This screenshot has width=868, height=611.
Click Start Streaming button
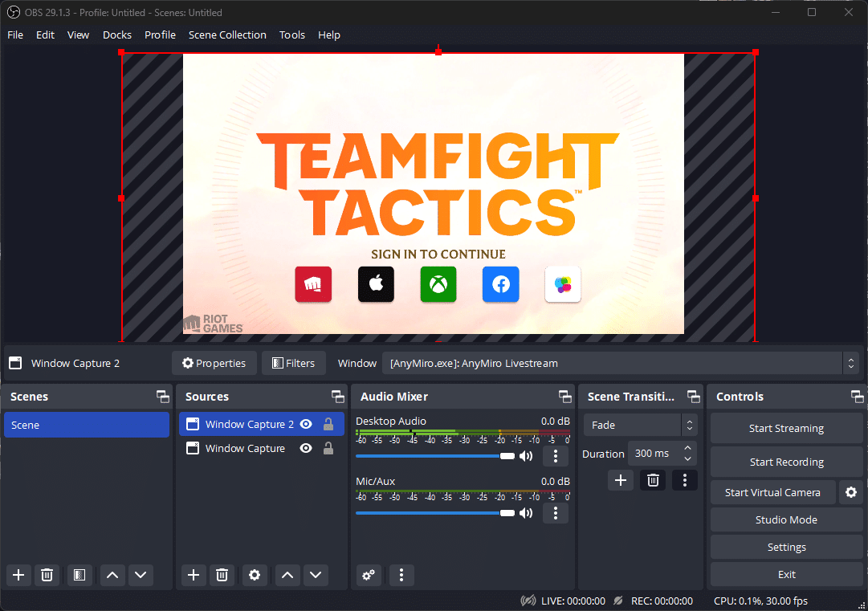(x=786, y=429)
